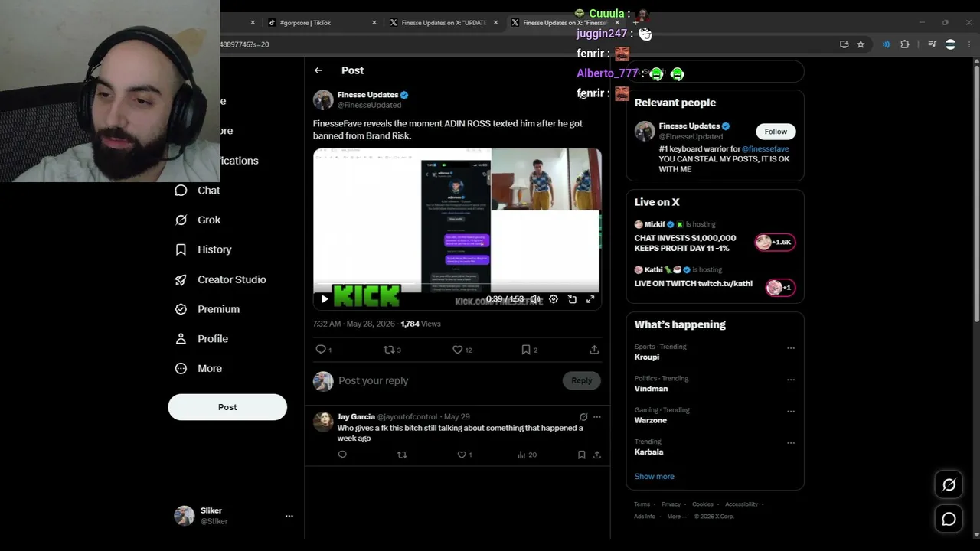Share Jay Garcia's comment
The width and height of the screenshot is (980, 551).
pyautogui.click(x=597, y=455)
